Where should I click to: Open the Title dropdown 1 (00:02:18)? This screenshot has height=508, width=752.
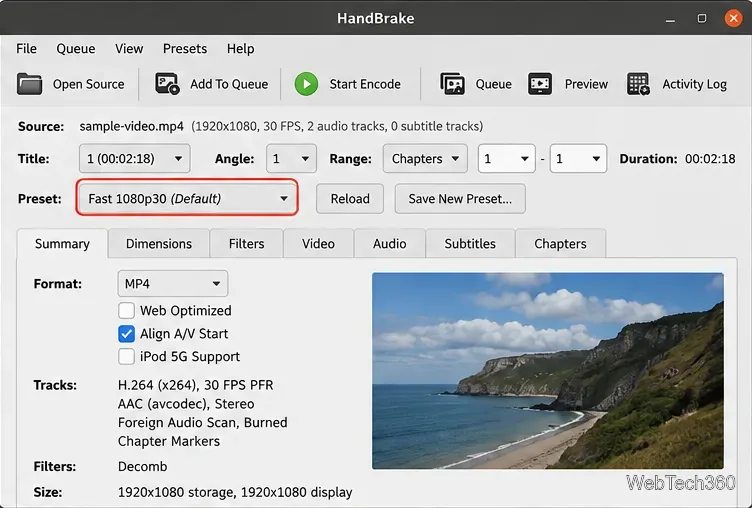tap(134, 158)
